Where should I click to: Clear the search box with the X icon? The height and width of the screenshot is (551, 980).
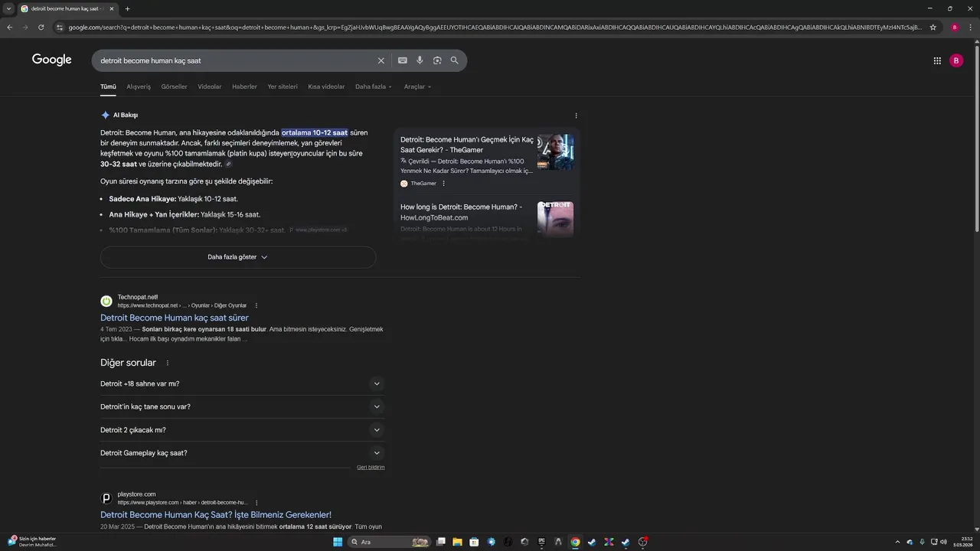(381, 60)
